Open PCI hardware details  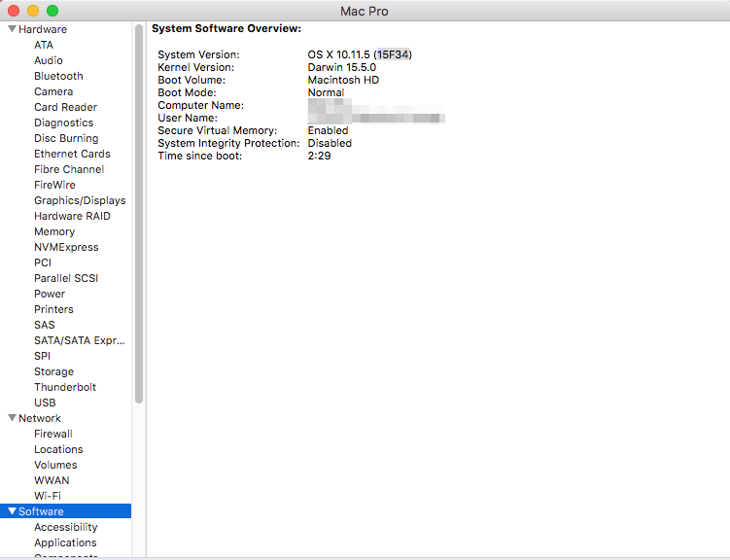coord(43,262)
